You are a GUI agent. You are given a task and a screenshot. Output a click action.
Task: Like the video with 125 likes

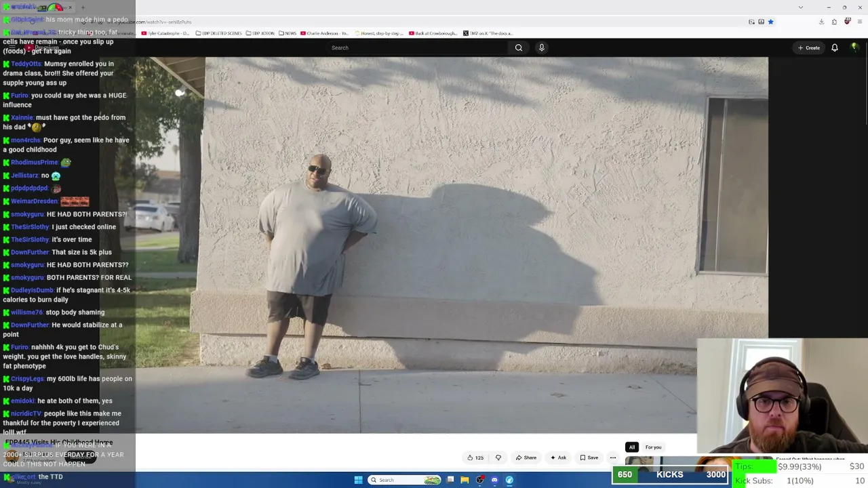tap(475, 457)
